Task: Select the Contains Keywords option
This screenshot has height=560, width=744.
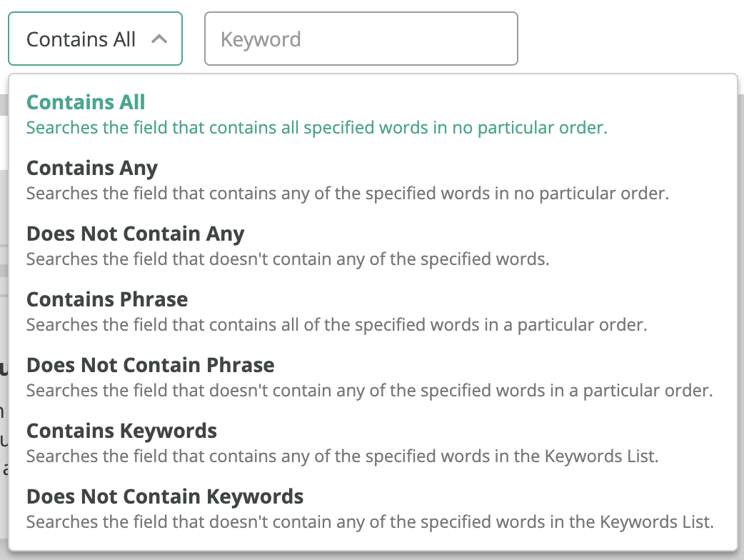Action: (x=373, y=443)
